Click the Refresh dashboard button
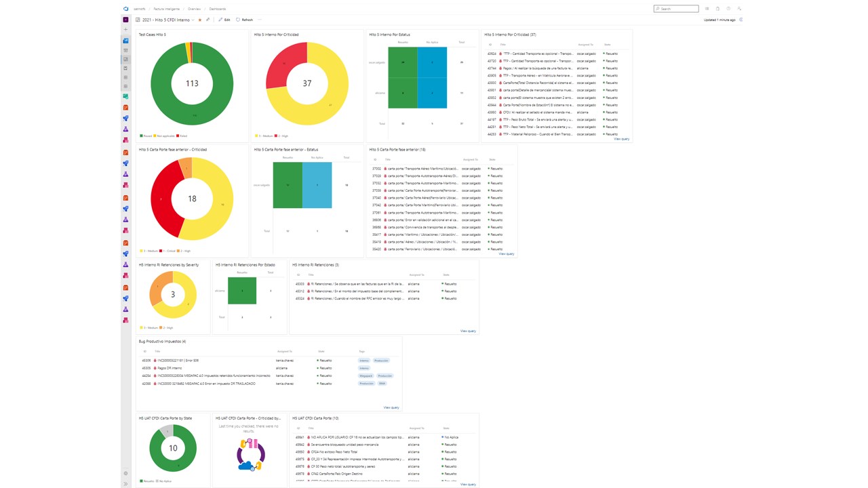Image resolution: width=868 pixels, height=488 pixels. coord(244,20)
